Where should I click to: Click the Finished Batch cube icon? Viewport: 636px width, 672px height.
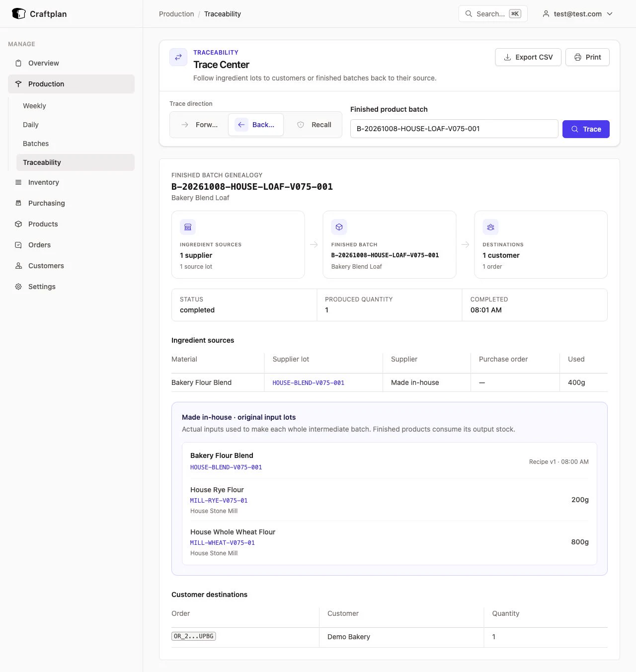(339, 227)
